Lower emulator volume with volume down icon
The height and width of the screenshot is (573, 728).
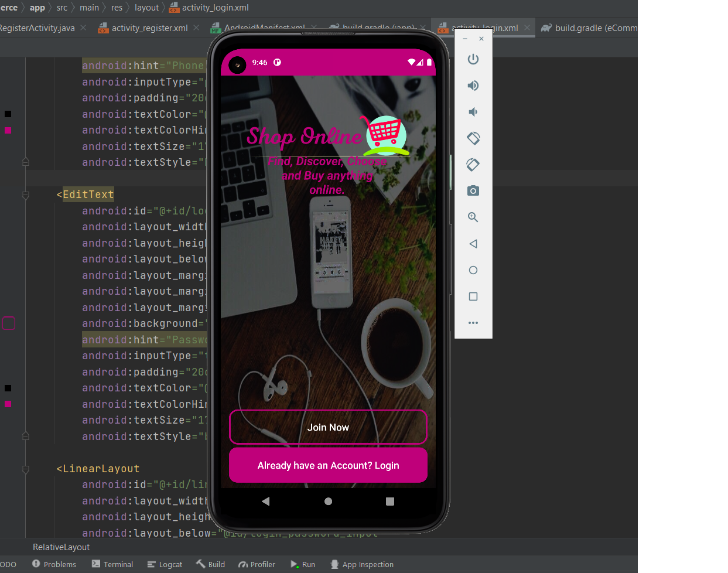coord(473,112)
